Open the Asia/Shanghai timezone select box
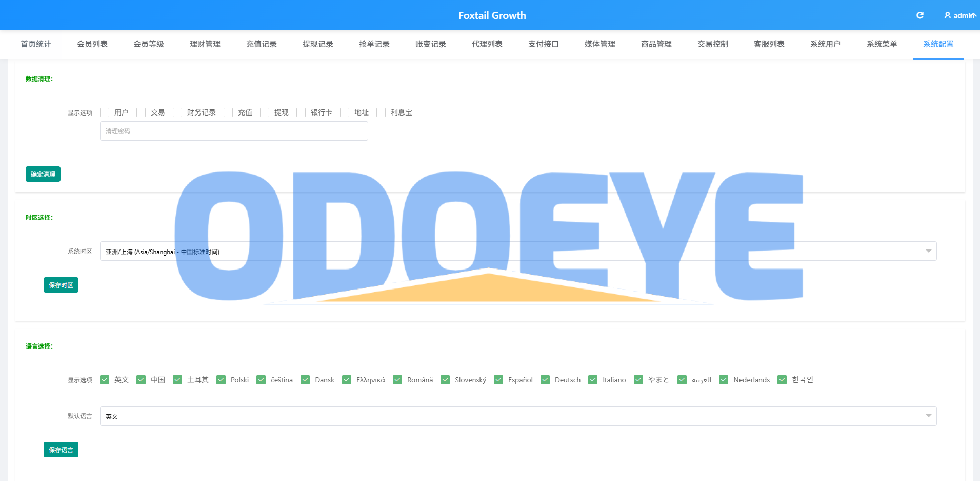980x481 pixels. [518, 251]
